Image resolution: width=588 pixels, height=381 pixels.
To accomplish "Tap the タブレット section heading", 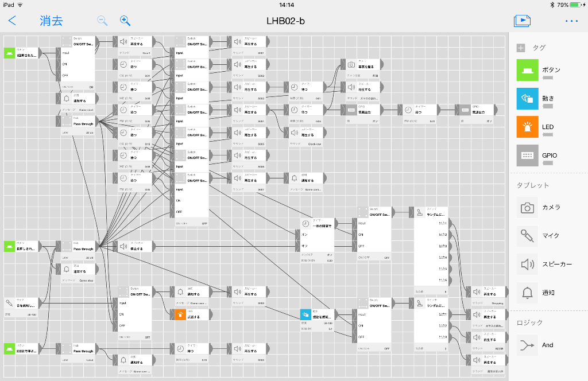I will 532,185.
